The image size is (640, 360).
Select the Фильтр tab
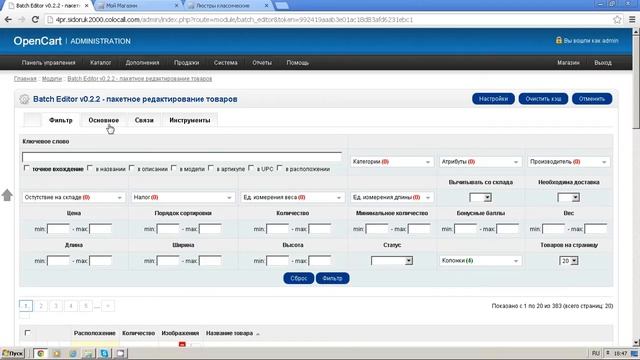pos(60,120)
